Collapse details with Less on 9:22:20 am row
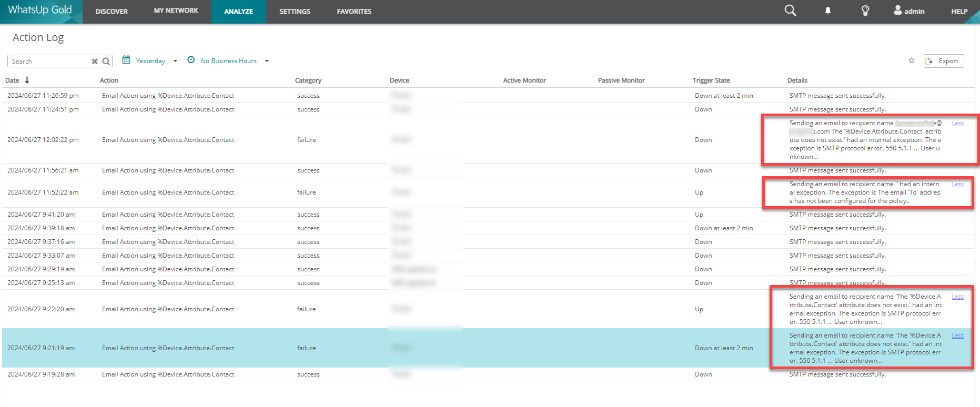 point(958,297)
